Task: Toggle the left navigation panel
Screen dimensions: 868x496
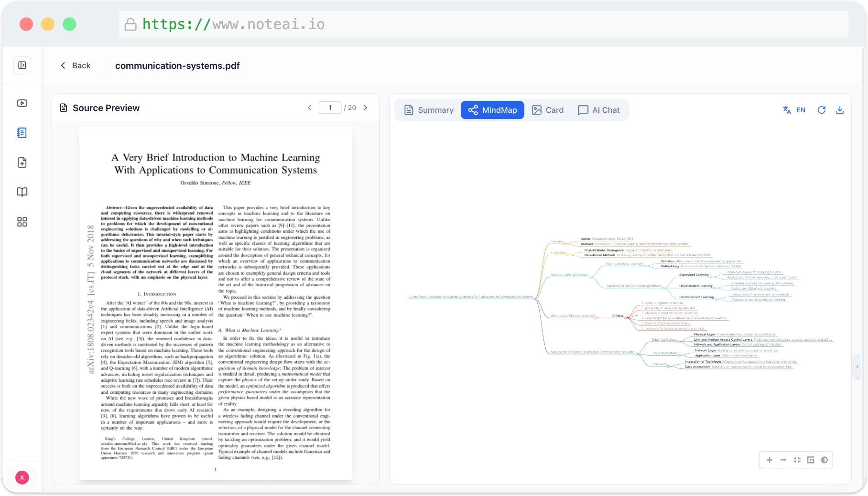Action: (22, 65)
